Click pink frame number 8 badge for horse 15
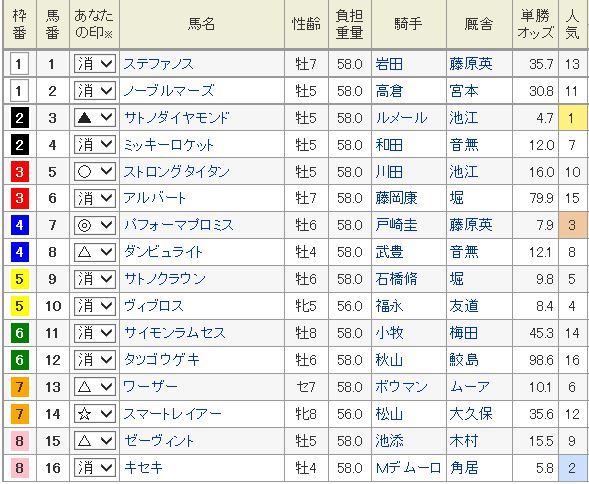The height and width of the screenshot is (484, 589). tap(20, 441)
